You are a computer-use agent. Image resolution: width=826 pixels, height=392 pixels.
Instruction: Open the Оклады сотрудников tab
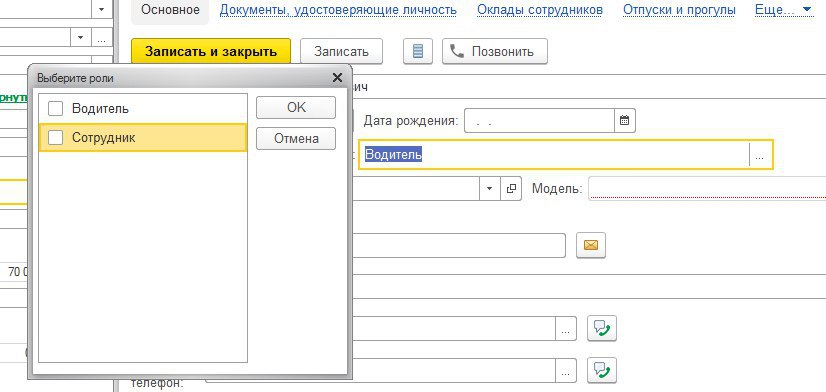click(540, 10)
